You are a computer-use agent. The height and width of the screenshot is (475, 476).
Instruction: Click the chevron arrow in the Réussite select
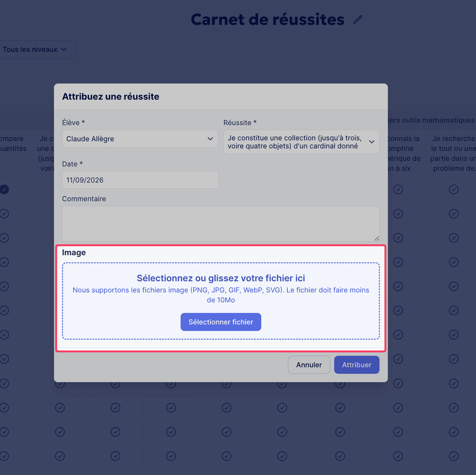pos(372,142)
